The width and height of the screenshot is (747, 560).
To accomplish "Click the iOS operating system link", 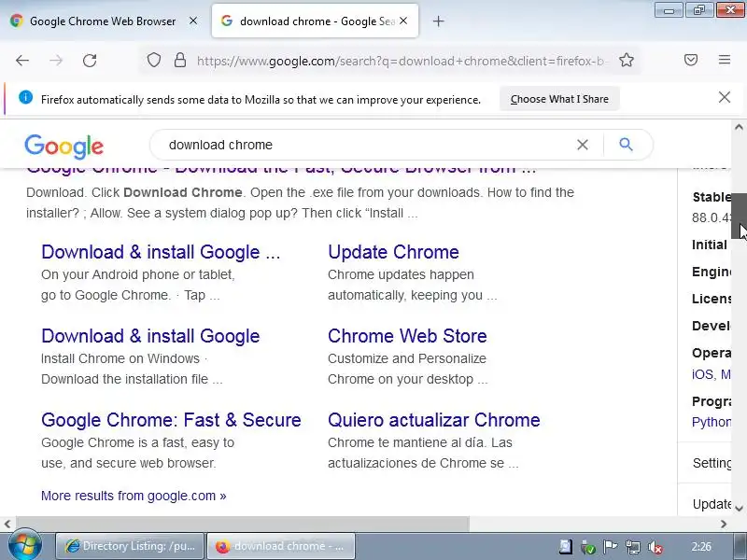I will pos(703,374).
